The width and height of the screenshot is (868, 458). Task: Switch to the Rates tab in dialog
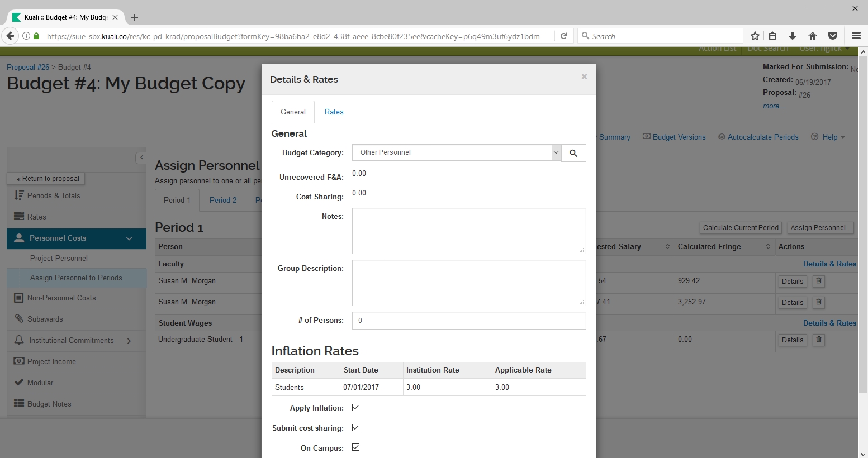click(x=334, y=112)
